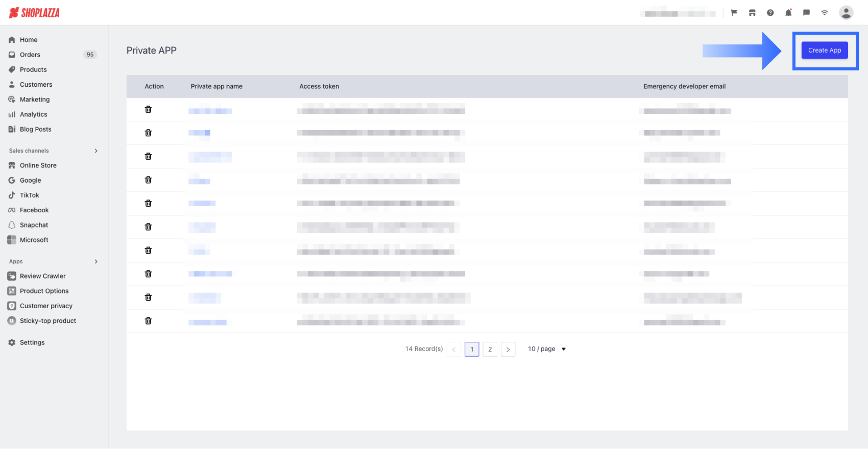868x449 pixels.
Task: Click the Snapchat ghost icon in the sidebar
Action: click(12, 225)
